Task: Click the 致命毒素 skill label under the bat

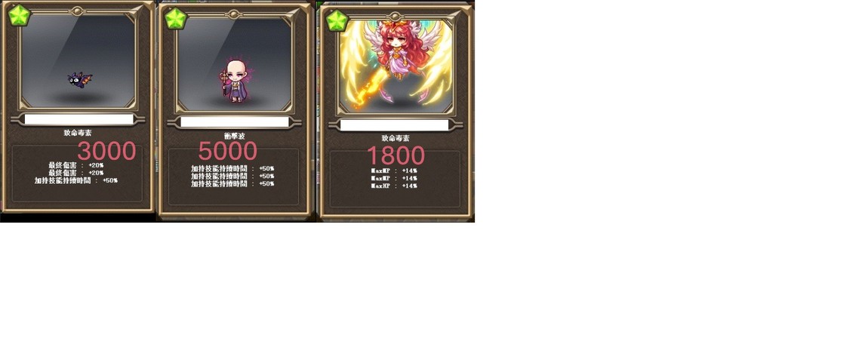Action: click(x=78, y=133)
